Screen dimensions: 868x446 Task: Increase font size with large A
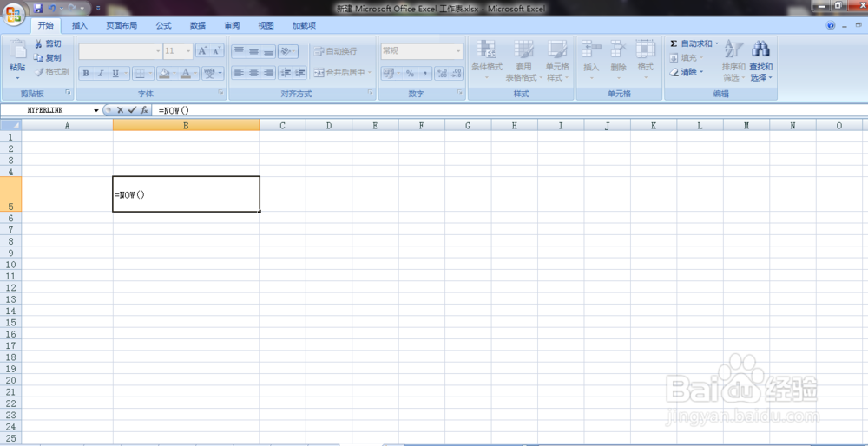(x=202, y=51)
